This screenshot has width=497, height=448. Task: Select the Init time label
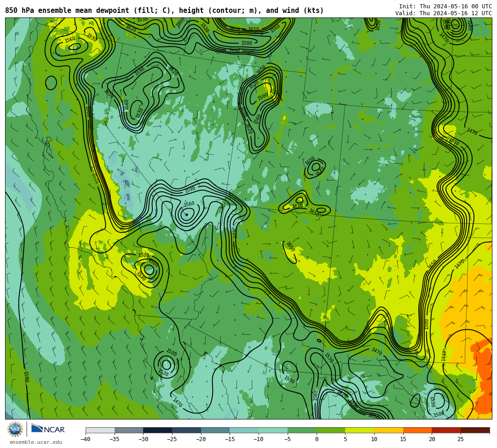click(x=445, y=6)
